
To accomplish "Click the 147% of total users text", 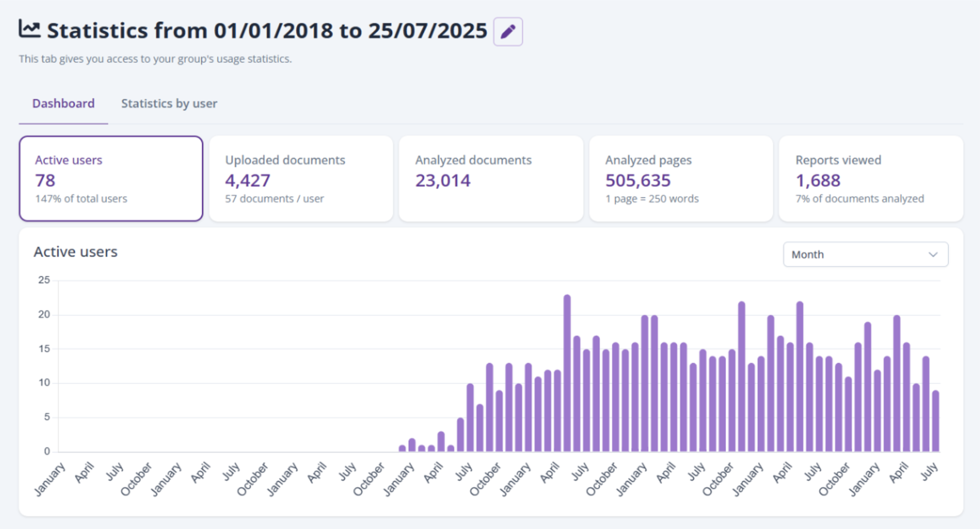I will pyautogui.click(x=81, y=199).
